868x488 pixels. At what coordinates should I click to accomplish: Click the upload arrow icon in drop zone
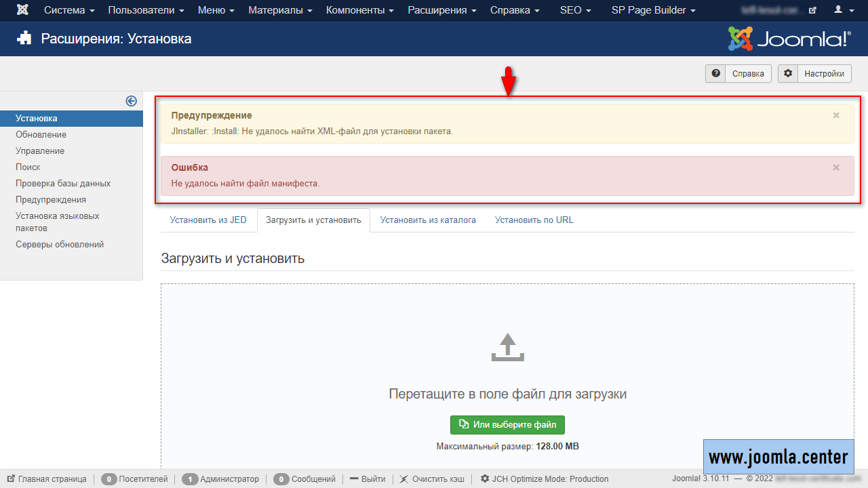coord(507,347)
